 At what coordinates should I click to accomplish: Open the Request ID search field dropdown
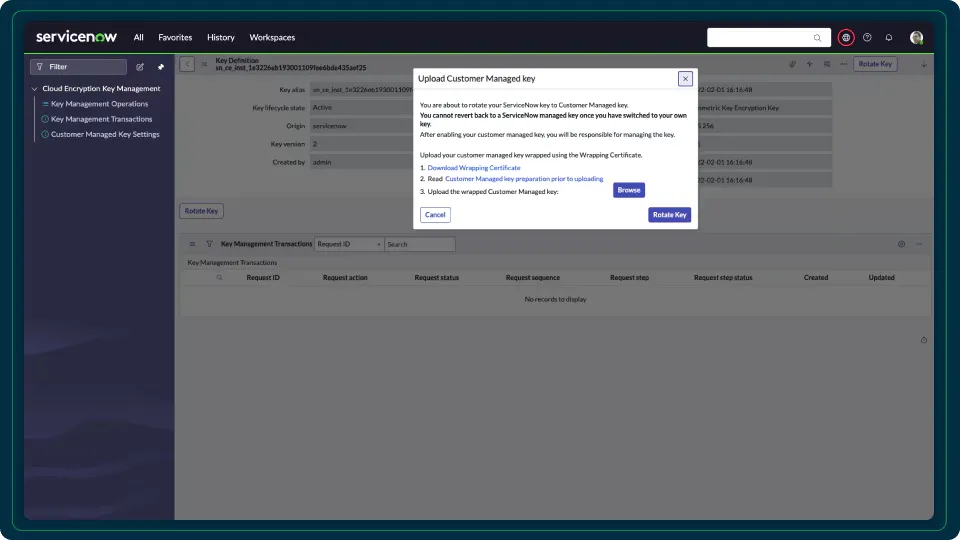[349, 244]
